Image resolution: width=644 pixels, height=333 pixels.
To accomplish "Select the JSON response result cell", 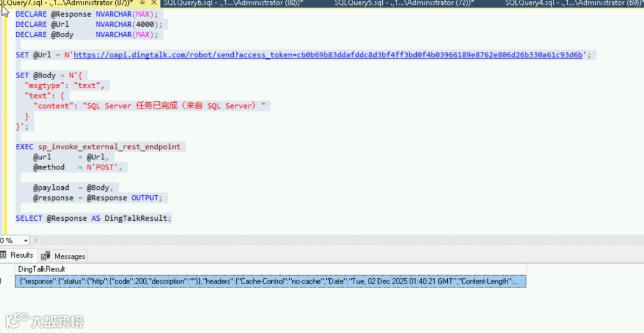I will [270, 282].
